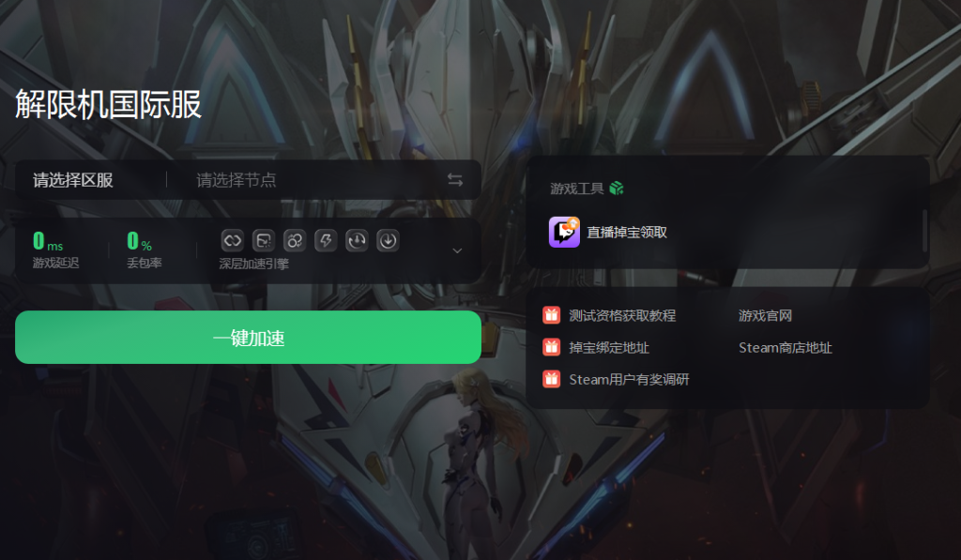Click the swap arrows icon in server selector

pyautogui.click(x=455, y=179)
